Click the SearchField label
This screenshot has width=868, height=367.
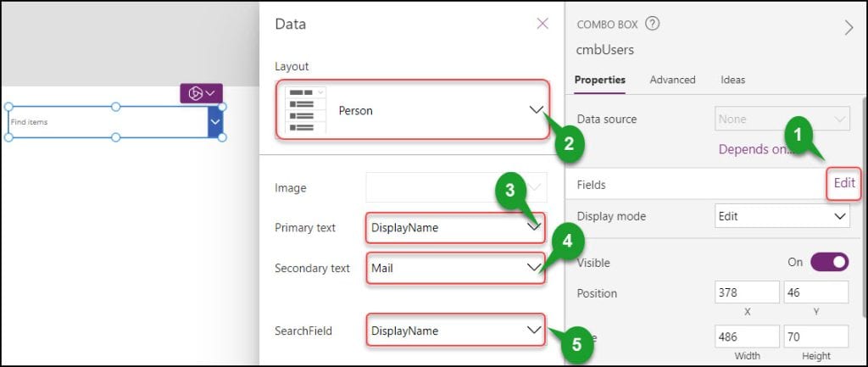(x=303, y=331)
